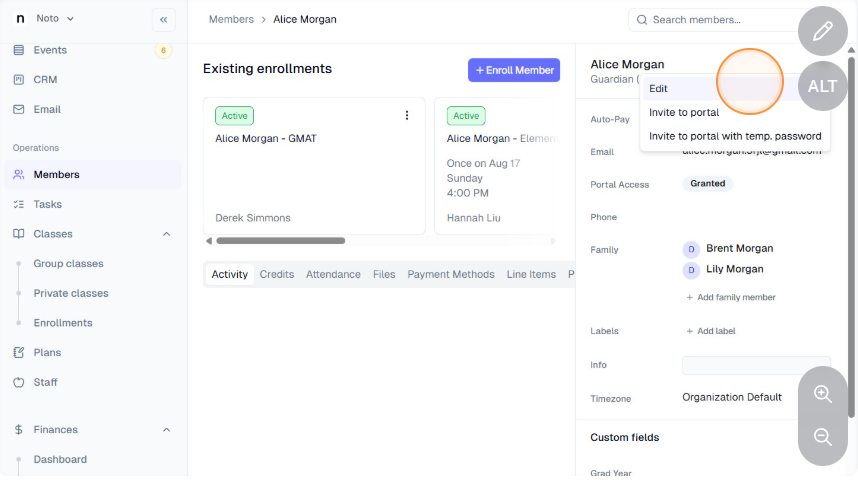Image resolution: width=858 pixels, height=483 pixels.
Task: Click the Events sidebar icon
Action: coord(19,50)
